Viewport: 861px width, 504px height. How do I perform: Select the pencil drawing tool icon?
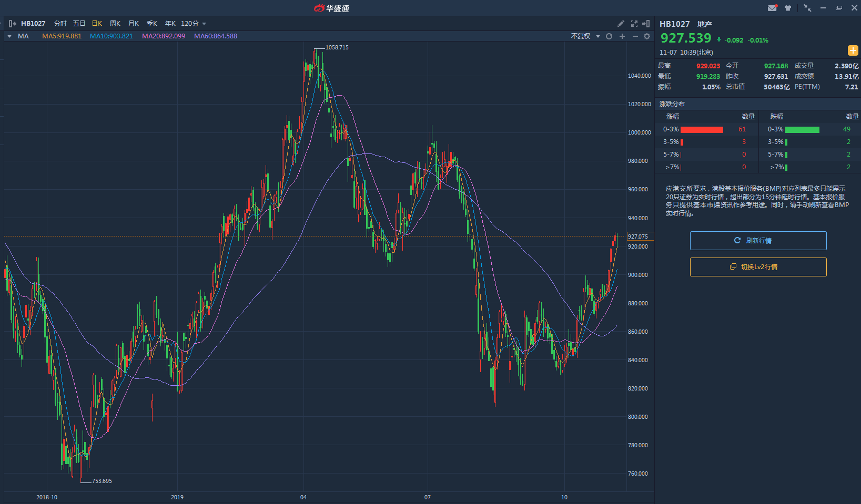coord(621,24)
